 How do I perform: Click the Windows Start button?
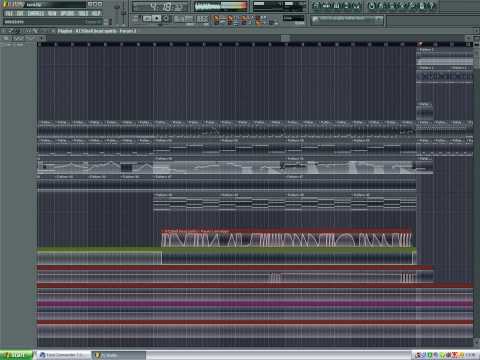tap(16, 355)
